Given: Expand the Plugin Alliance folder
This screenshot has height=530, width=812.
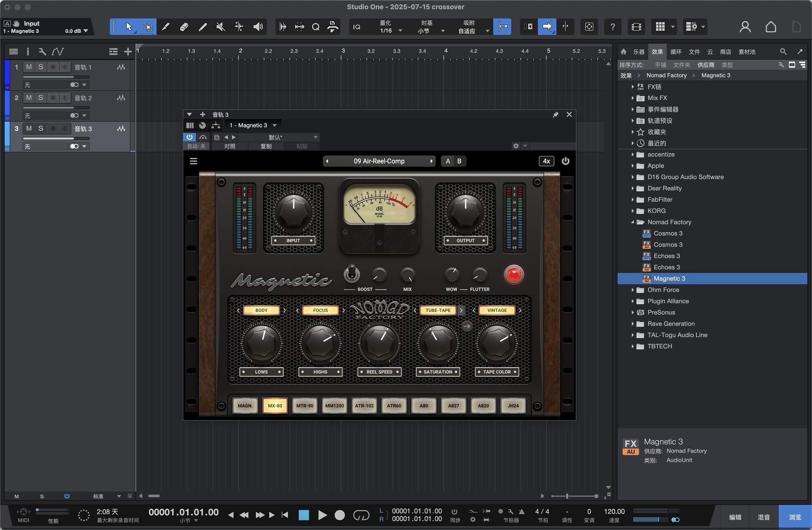Looking at the screenshot, I should pos(633,301).
